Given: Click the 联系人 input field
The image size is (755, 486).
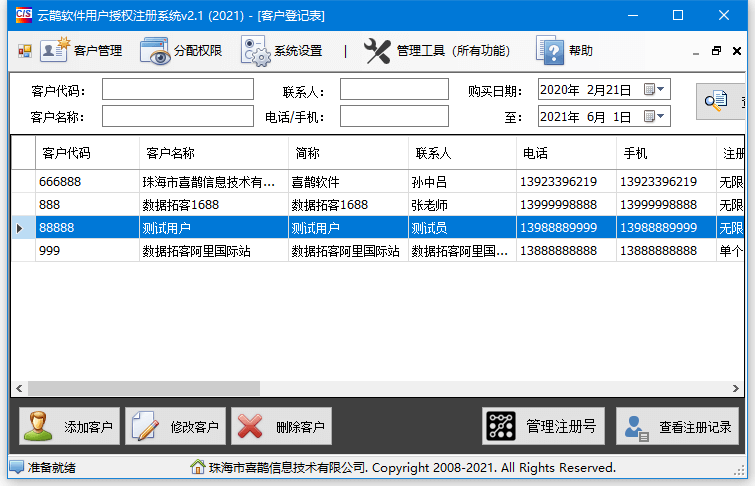Looking at the screenshot, I should 393,90.
